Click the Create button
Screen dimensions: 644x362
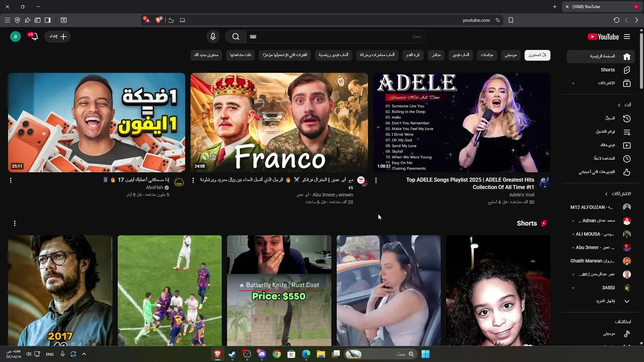point(58,36)
